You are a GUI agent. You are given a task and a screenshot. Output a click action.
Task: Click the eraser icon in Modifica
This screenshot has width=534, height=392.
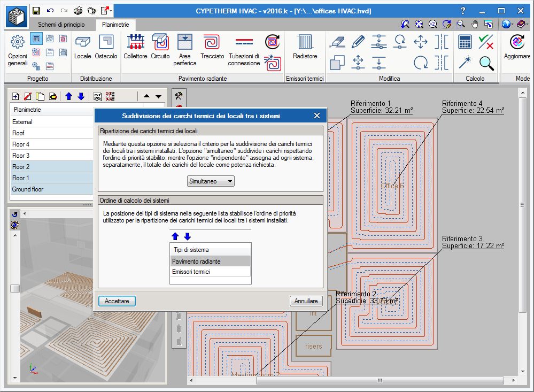click(x=337, y=42)
